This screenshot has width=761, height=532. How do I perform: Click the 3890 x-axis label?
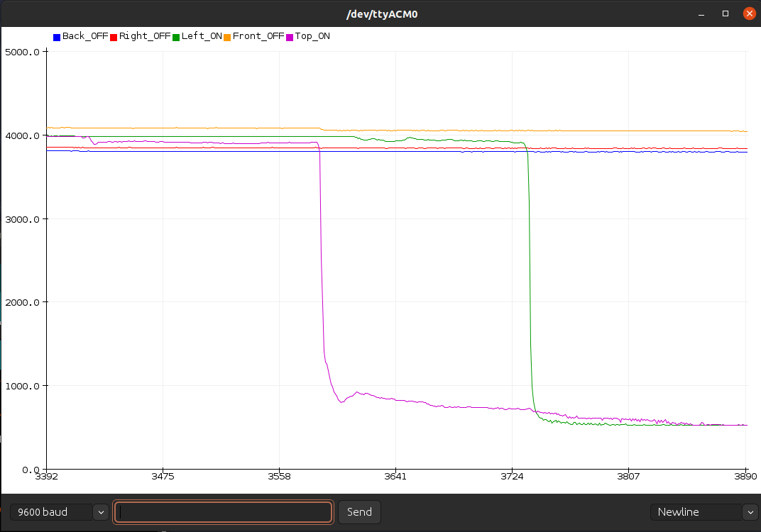pos(745,476)
